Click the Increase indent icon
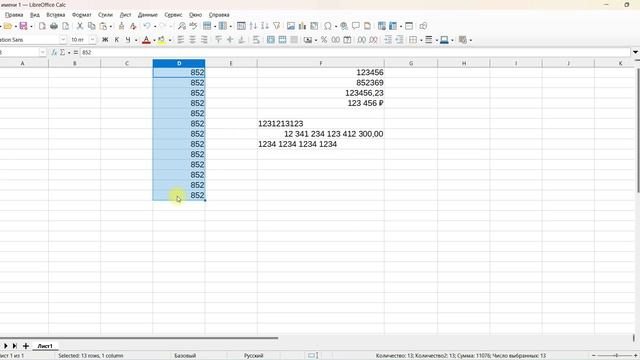 pos(388,40)
